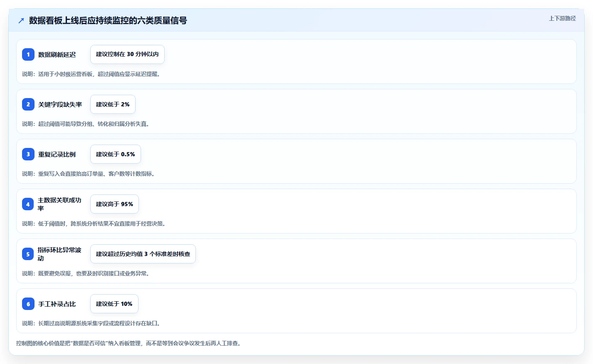Click number badge 2 for 关键字段缺失率

(28, 104)
